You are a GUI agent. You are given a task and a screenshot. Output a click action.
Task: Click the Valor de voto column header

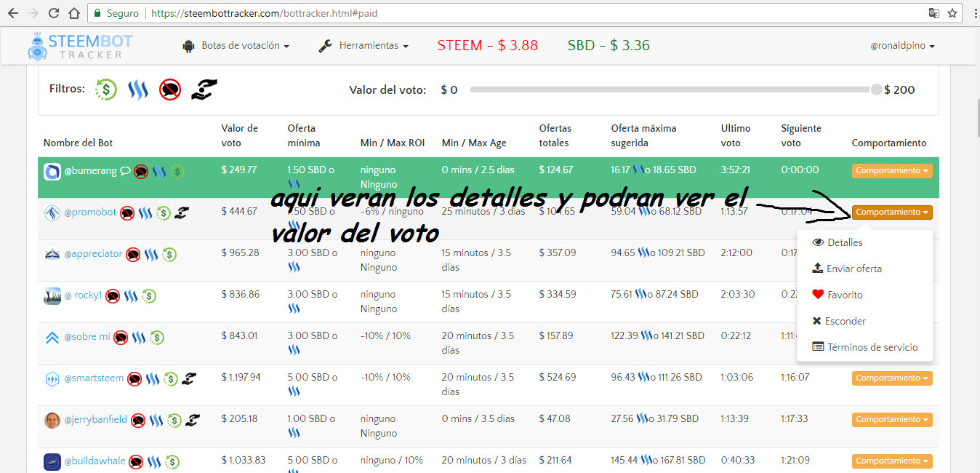click(240, 135)
